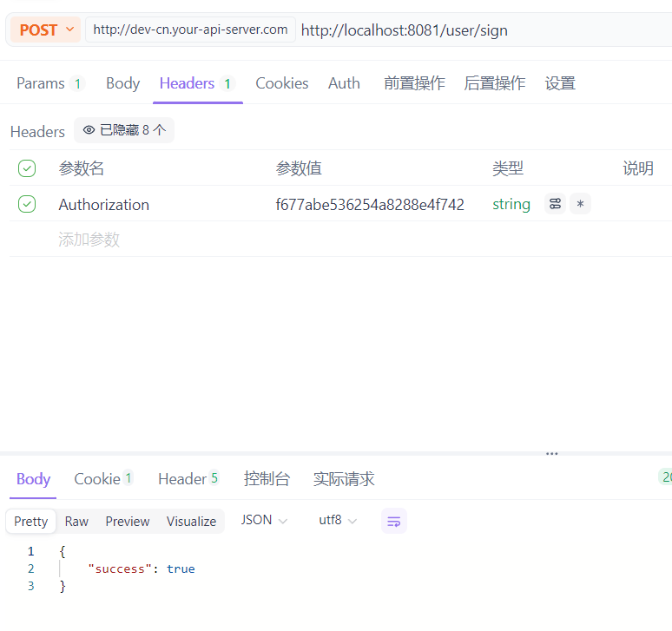
Task: Click the panel divider ellipsis handle
Action: (x=551, y=453)
